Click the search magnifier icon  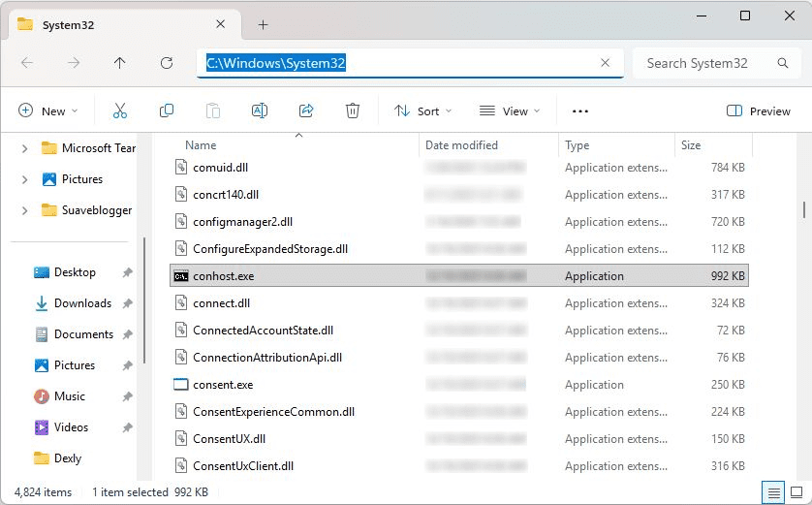(x=783, y=63)
